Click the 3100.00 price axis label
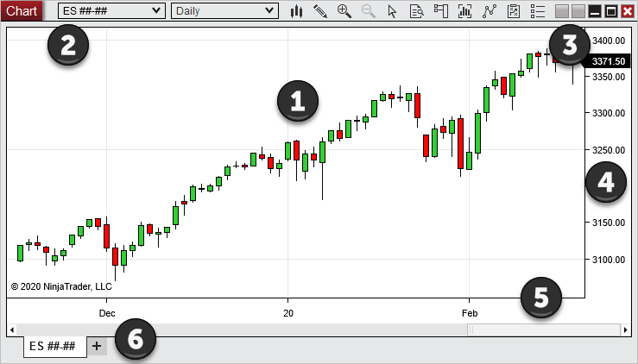Viewport: 638px width, 364px height. (x=609, y=260)
